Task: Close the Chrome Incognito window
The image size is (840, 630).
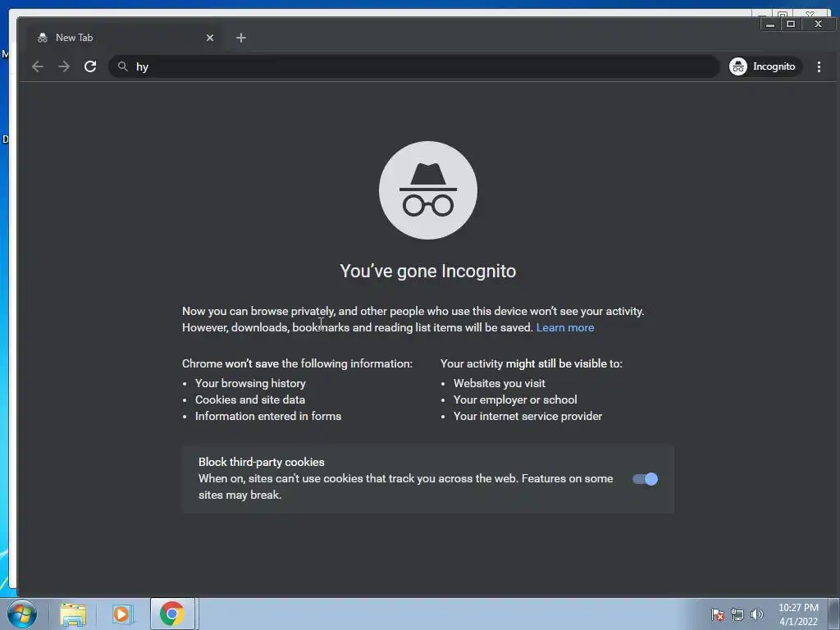Action: pyautogui.click(x=818, y=24)
